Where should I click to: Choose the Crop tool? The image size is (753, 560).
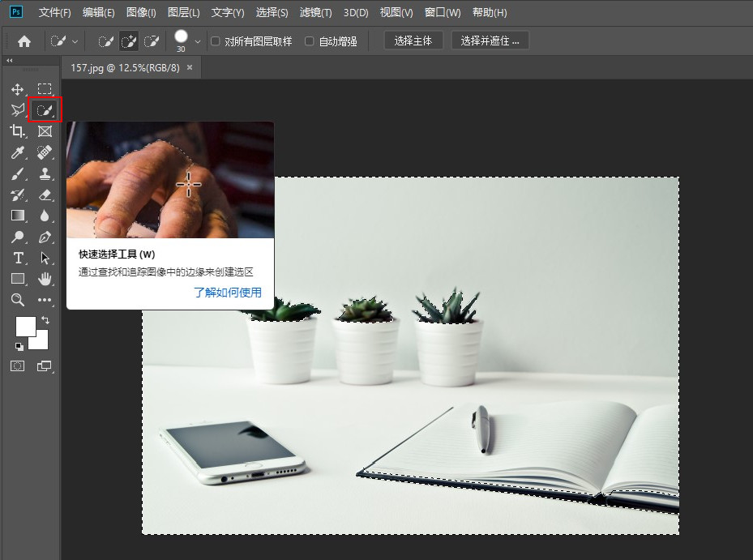click(x=17, y=131)
